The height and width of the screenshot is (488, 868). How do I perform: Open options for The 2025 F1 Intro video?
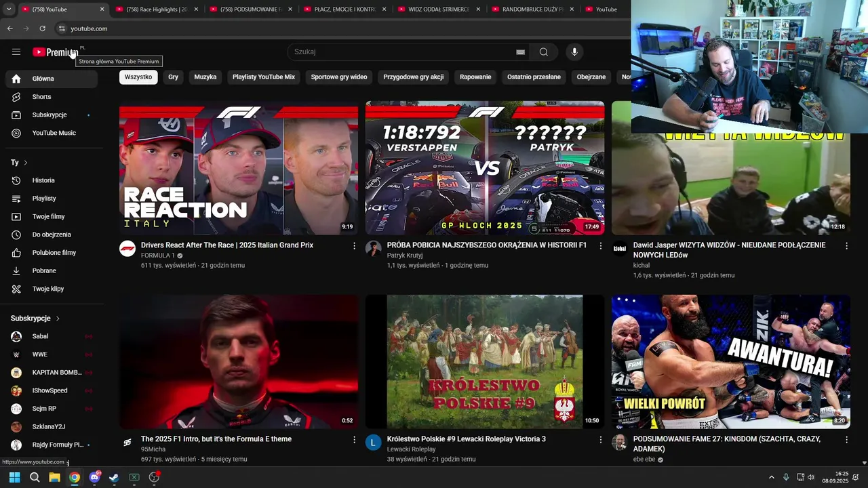[x=354, y=440]
